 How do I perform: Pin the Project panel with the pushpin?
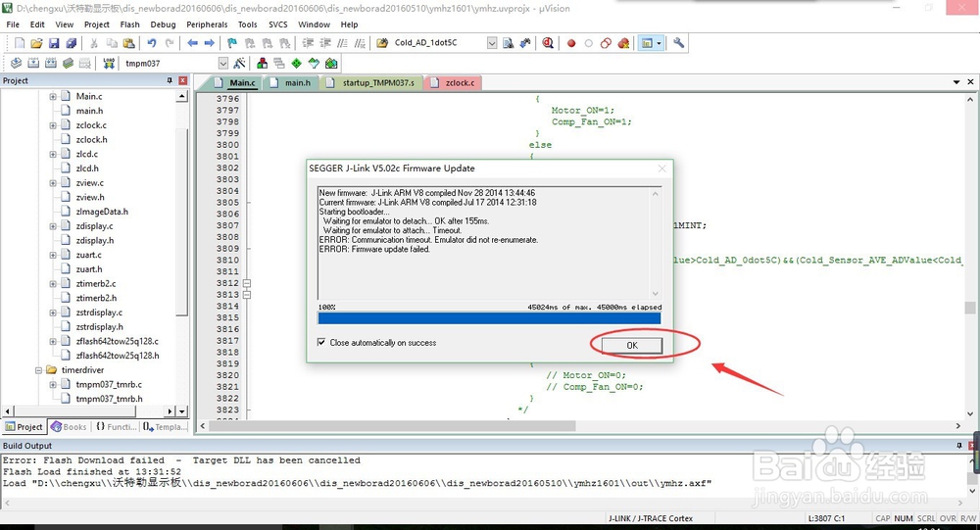[x=170, y=80]
